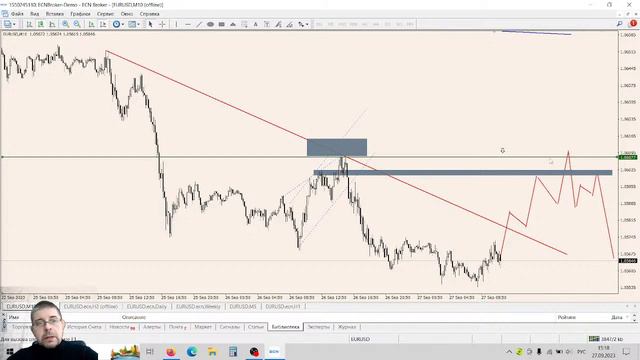
Task: Open the chart templates icon
Action: click(x=132, y=24)
